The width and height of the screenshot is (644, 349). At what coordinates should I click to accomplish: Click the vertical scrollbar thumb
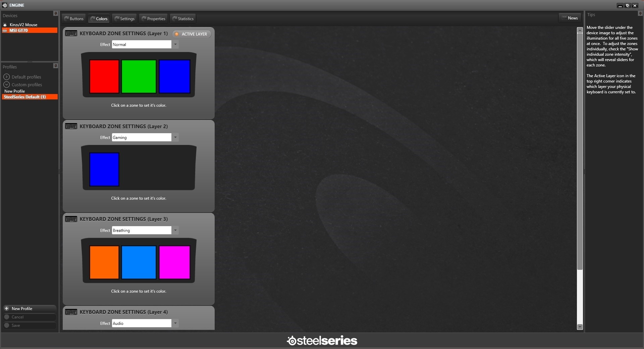[x=580, y=151]
